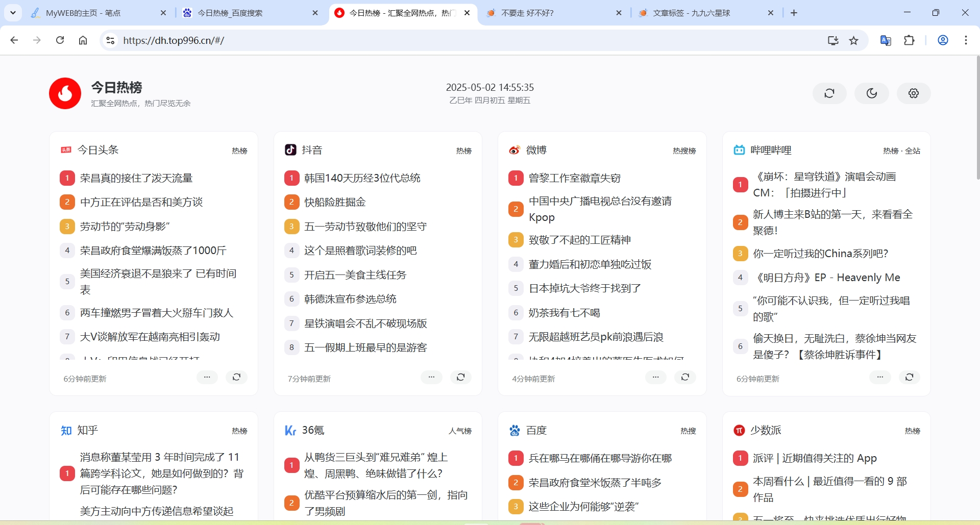This screenshot has height=525, width=980.
Task: Click the 今日热榜 flame logo
Action: [64, 93]
